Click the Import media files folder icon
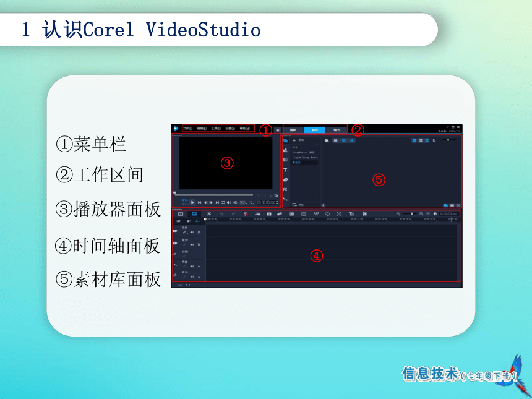Image resolution: width=532 pixels, height=399 pixels. [x=327, y=140]
